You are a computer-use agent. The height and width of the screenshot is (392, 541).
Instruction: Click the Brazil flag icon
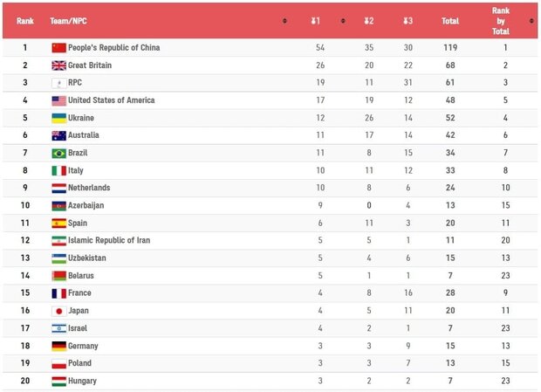(58, 153)
